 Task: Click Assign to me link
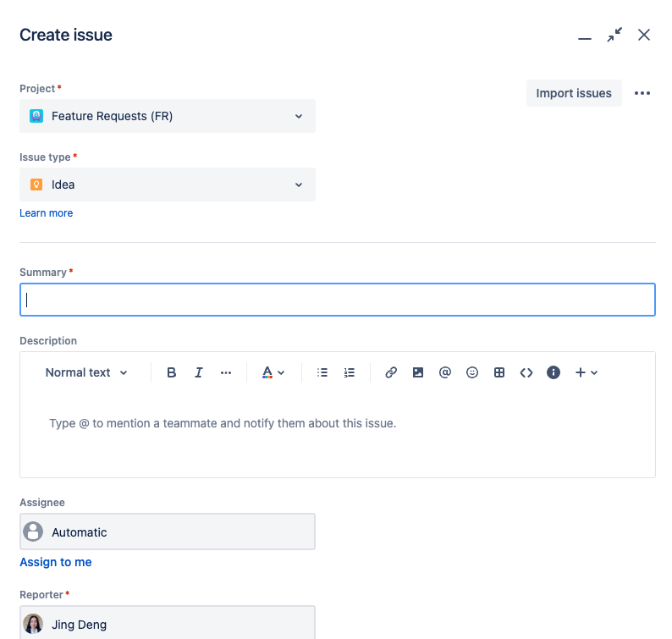pyautogui.click(x=56, y=562)
